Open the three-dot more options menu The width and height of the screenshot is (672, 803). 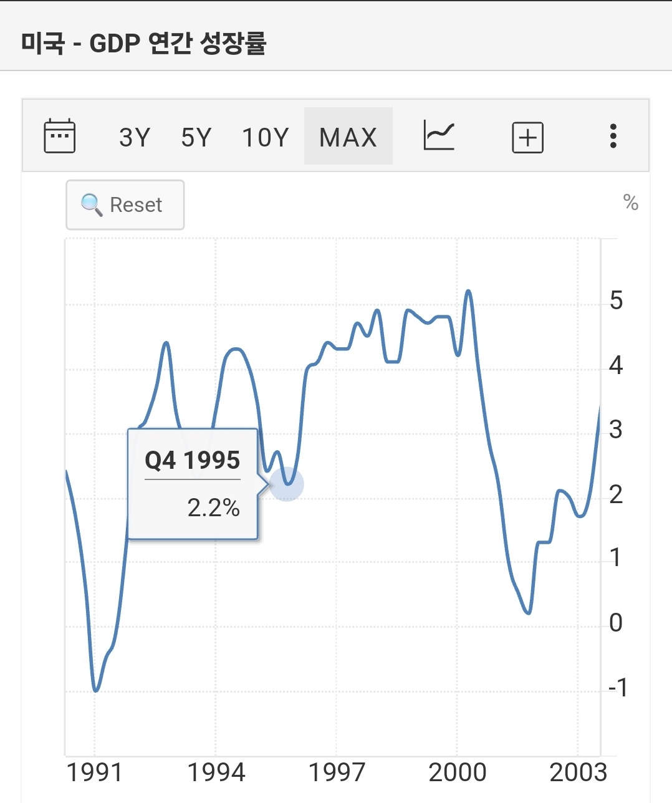613,136
